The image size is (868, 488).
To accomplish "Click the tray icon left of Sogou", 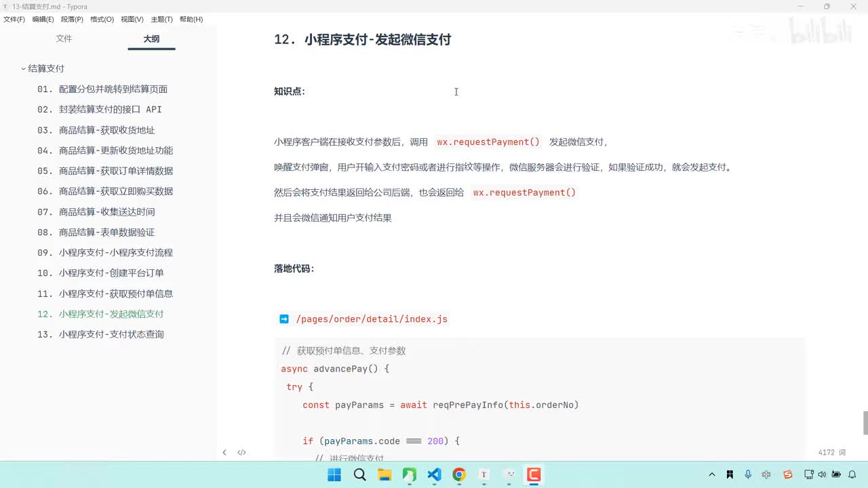I will click(766, 474).
